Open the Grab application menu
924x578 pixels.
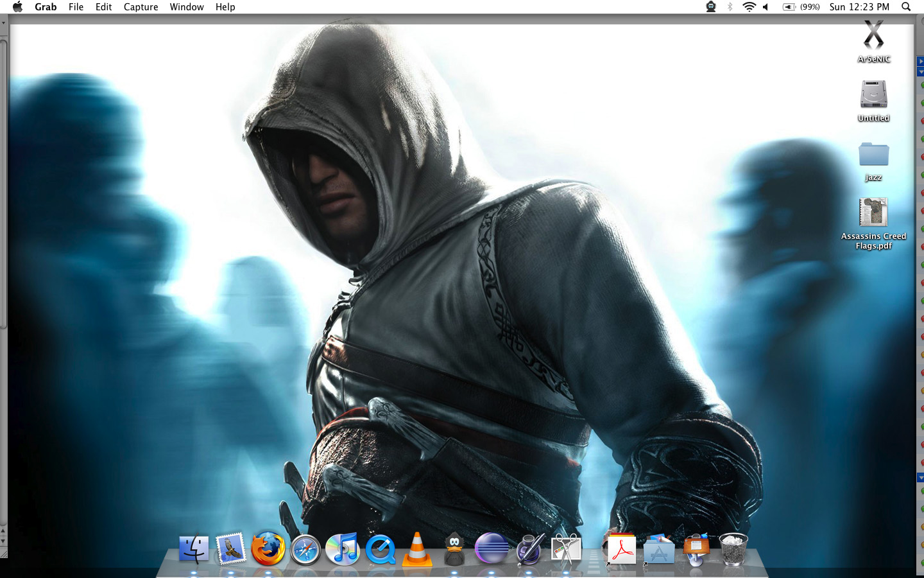click(46, 6)
